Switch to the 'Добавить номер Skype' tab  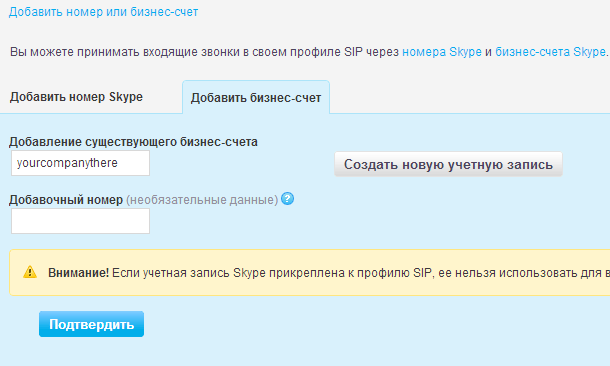point(76,97)
